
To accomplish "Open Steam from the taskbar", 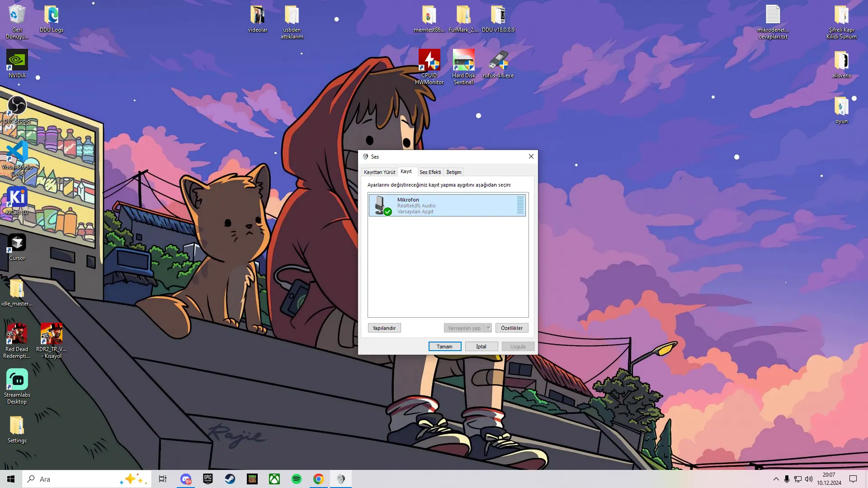I will click(230, 479).
